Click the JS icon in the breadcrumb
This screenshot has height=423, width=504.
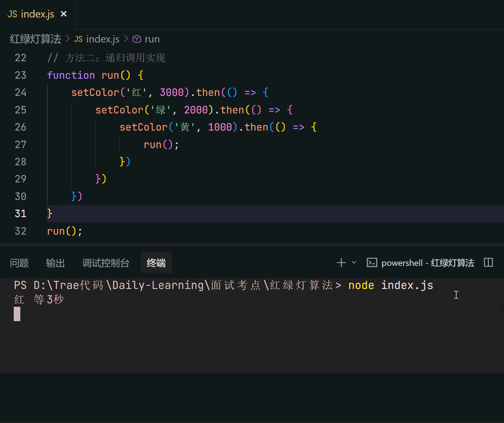point(78,39)
